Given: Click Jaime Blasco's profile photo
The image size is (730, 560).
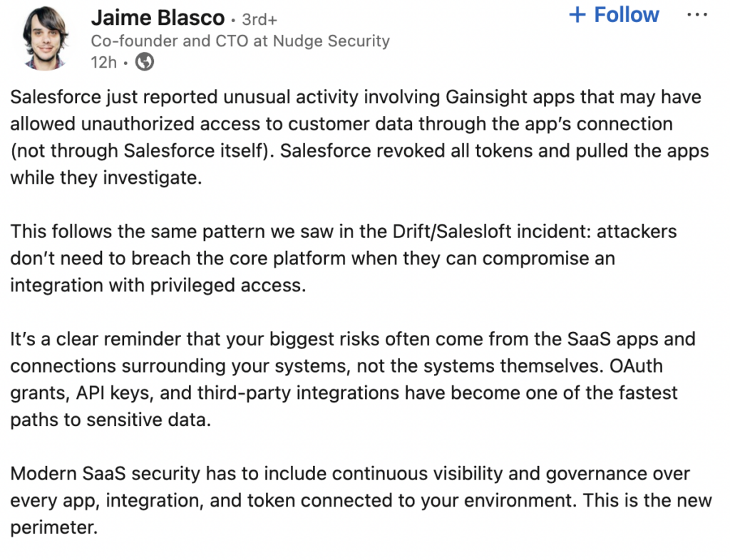Looking at the screenshot, I should [x=45, y=38].
